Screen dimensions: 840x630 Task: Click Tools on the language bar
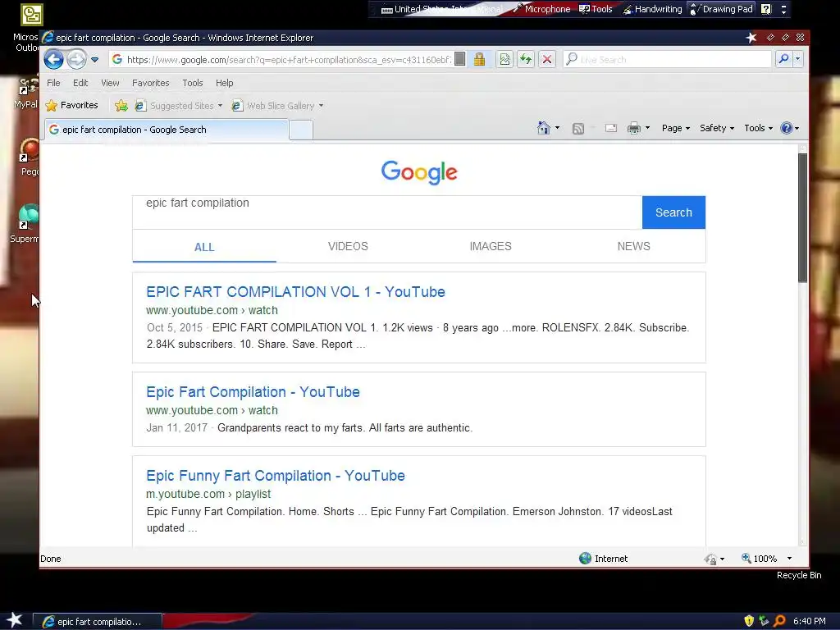coord(596,9)
